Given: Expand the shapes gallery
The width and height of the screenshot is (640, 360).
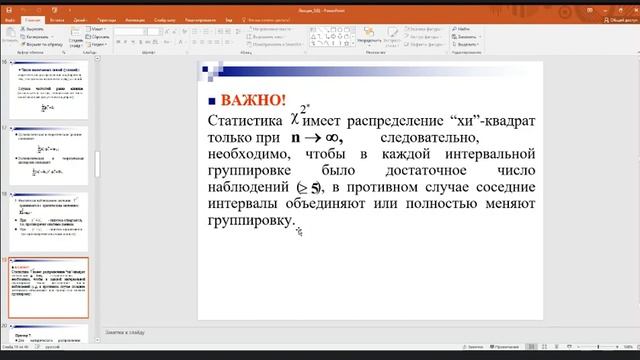Looking at the screenshot, I should point(353,43).
